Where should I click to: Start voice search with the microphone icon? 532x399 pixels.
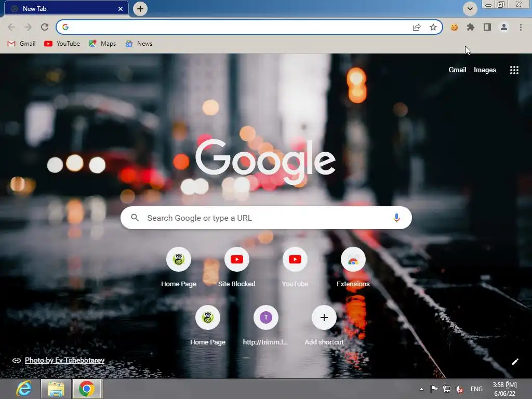(x=396, y=218)
